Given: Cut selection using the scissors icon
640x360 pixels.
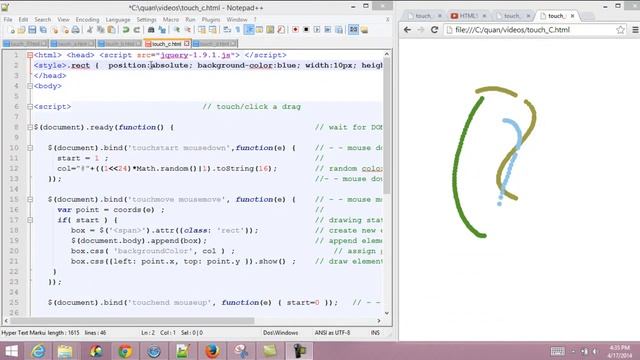Looking at the screenshot, I should (89, 30).
